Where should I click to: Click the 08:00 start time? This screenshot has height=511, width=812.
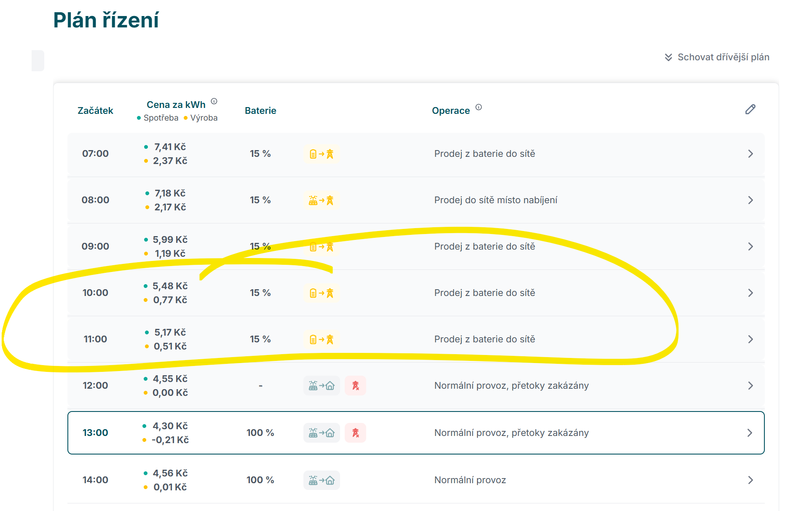[95, 200]
